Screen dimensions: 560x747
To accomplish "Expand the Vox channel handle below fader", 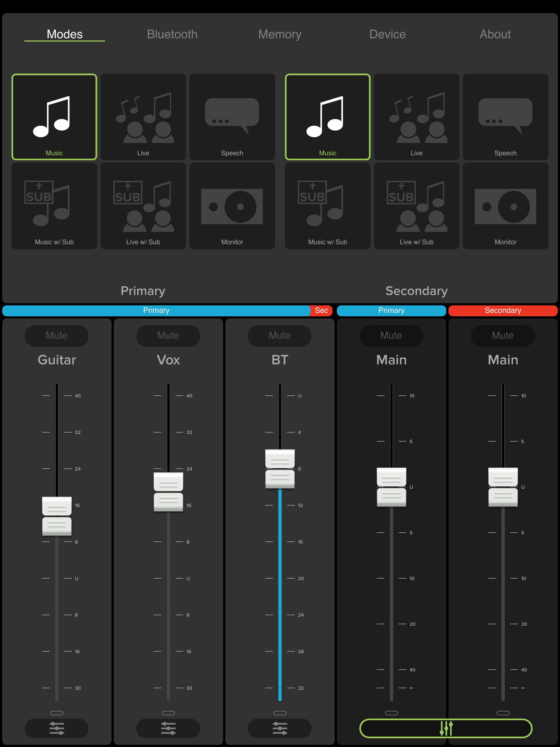I will (168, 713).
